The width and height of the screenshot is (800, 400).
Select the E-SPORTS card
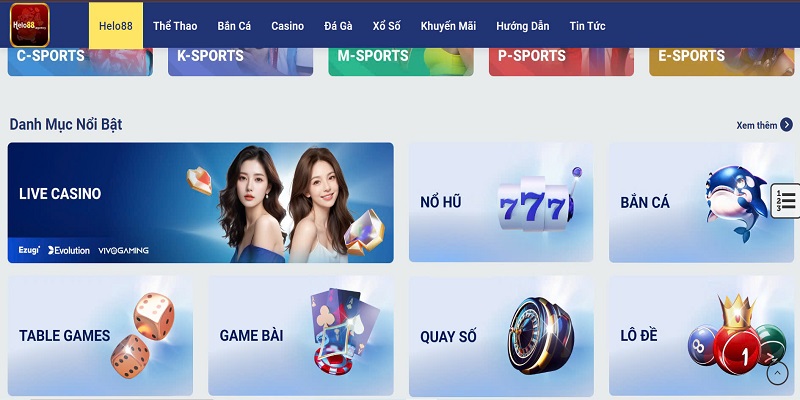[721, 62]
